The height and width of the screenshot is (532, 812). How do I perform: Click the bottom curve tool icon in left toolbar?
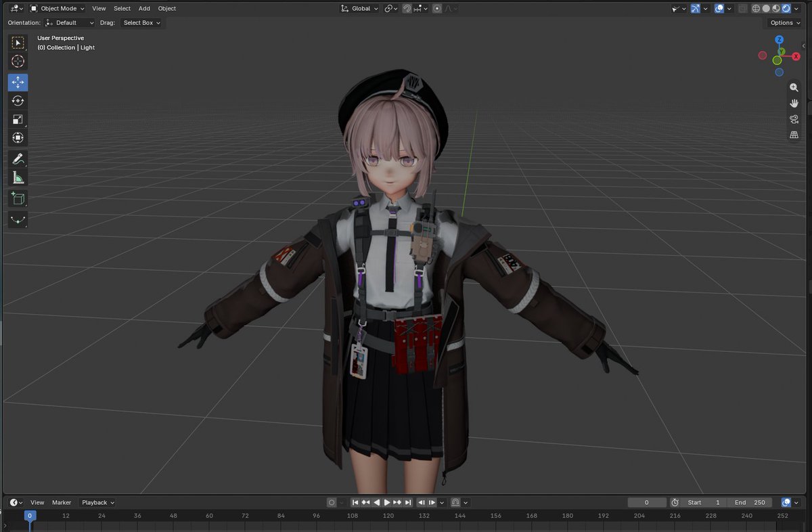[x=18, y=220]
